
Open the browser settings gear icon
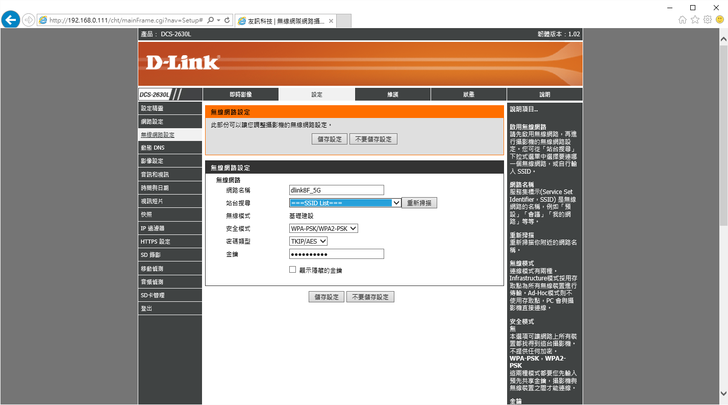(709, 20)
